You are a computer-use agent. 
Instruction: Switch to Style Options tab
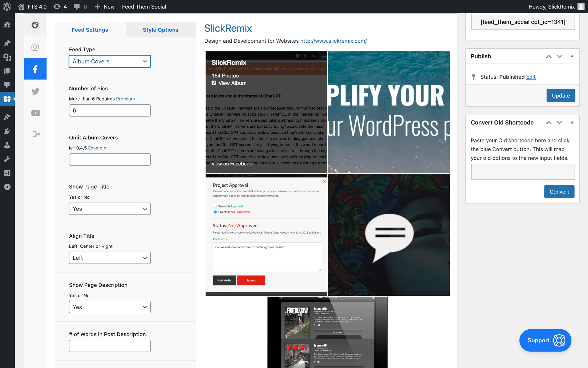(160, 30)
